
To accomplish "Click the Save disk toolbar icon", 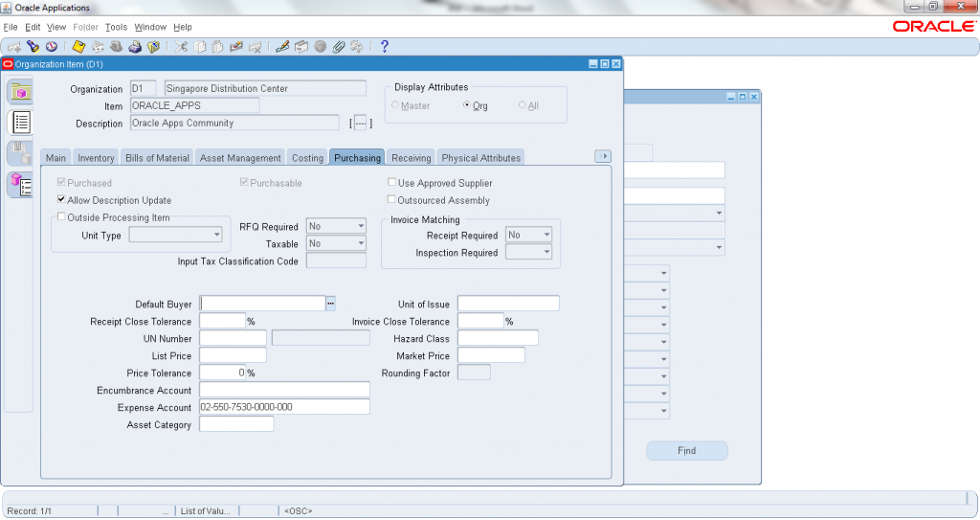I will 78,46.
